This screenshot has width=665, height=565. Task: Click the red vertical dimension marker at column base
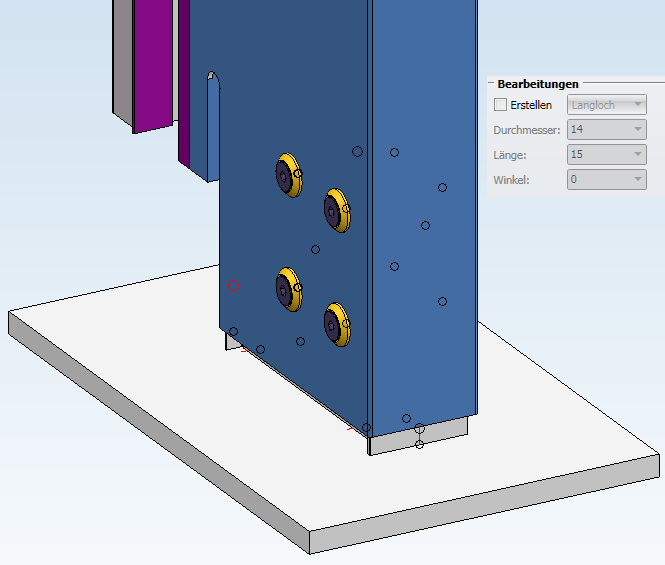(419, 436)
